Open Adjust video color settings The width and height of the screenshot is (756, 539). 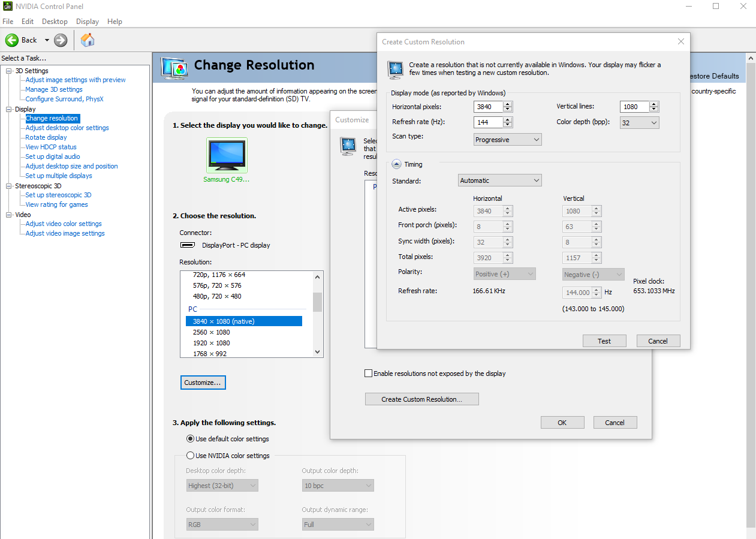point(64,224)
